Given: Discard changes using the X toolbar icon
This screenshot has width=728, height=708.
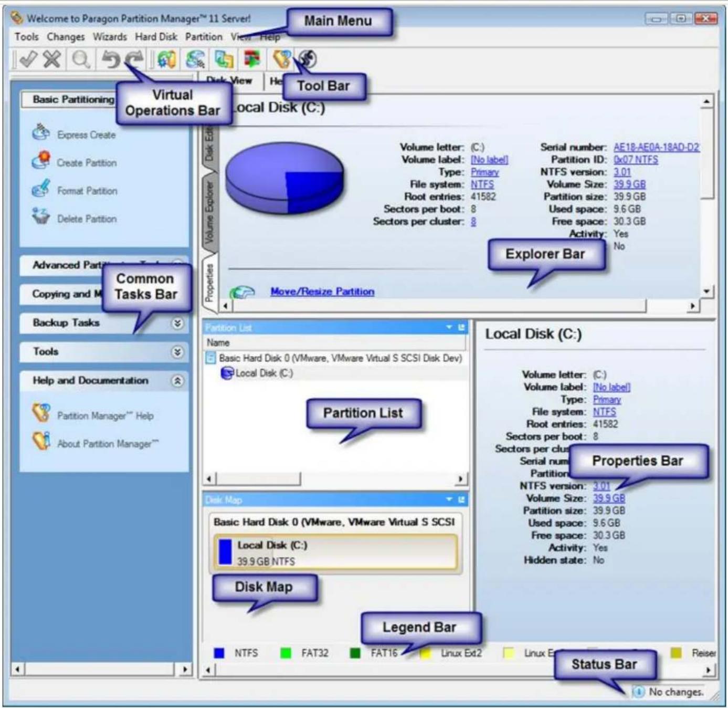Looking at the screenshot, I should pos(51,59).
